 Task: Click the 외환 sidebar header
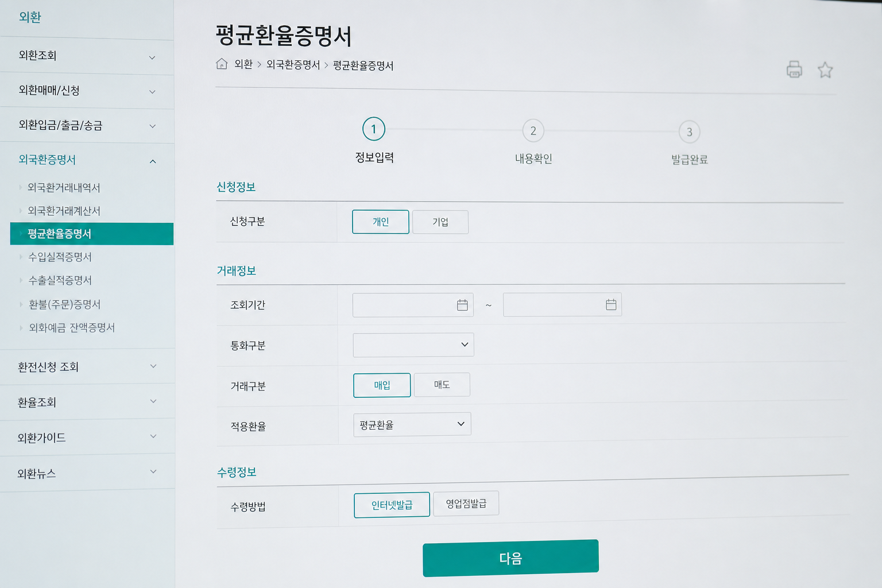(30, 17)
